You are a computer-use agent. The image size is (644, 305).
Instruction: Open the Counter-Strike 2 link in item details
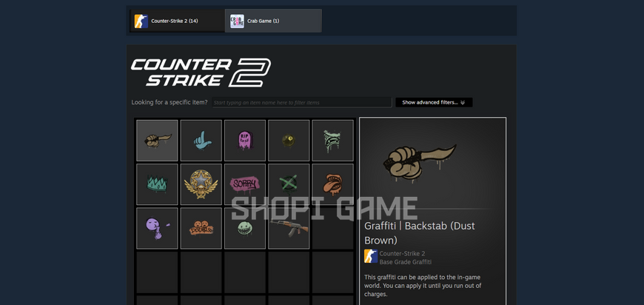click(402, 253)
